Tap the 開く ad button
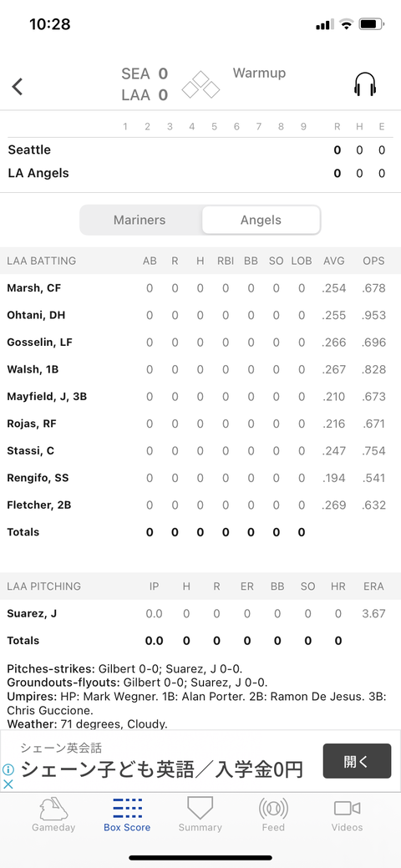This screenshot has width=401, height=868. pos(358,761)
